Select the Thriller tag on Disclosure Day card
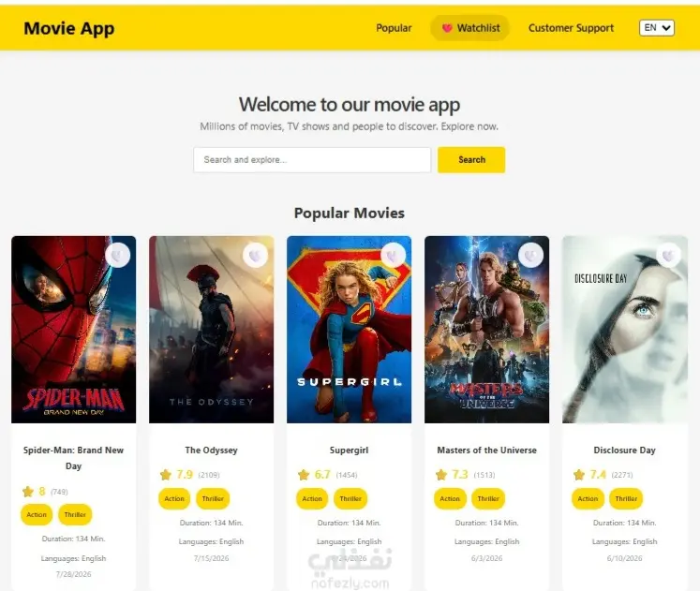This screenshot has width=700, height=591. (x=626, y=498)
